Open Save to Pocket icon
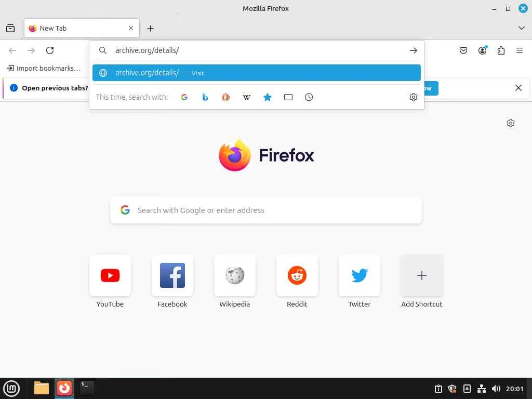This screenshot has width=532, height=399. click(x=463, y=50)
